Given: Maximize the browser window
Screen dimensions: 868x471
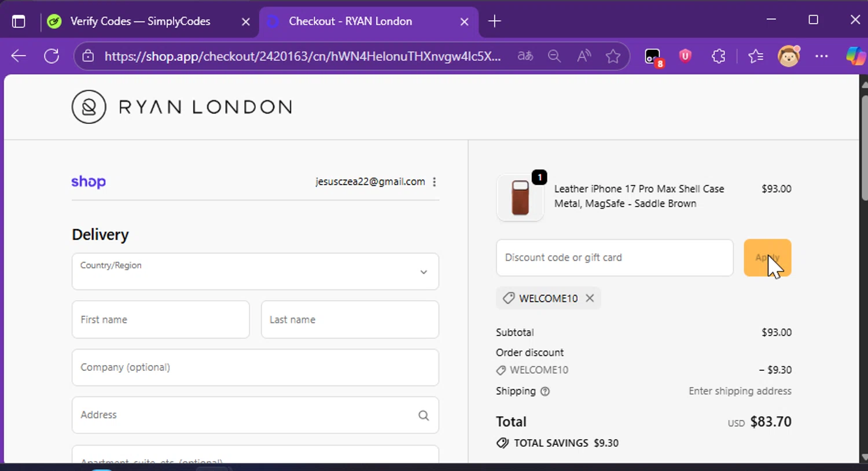Looking at the screenshot, I should 813,20.
